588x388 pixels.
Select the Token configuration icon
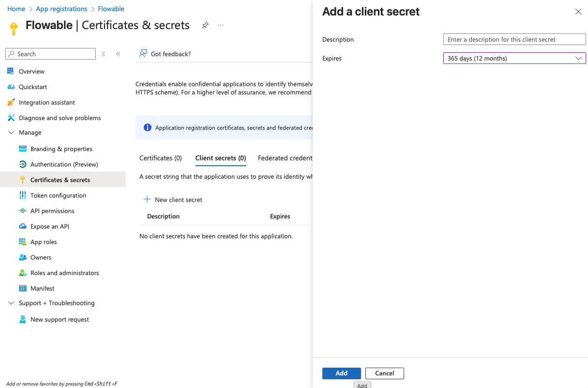pyautogui.click(x=22, y=195)
